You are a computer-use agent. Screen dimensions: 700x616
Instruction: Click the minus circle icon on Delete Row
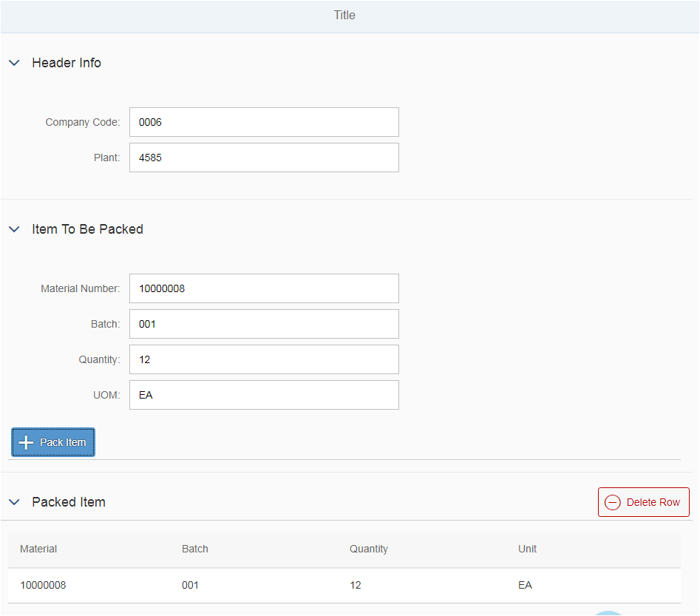point(613,503)
